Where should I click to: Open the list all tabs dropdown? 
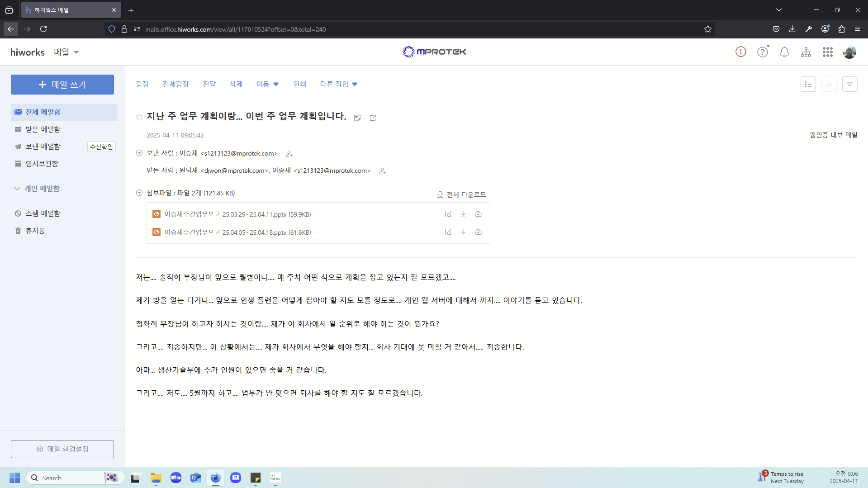pos(779,10)
